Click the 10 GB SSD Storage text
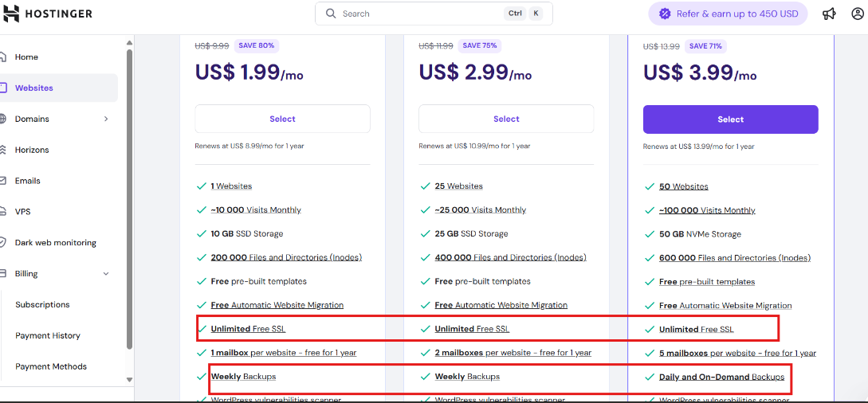This screenshot has width=868, height=403. click(247, 234)
